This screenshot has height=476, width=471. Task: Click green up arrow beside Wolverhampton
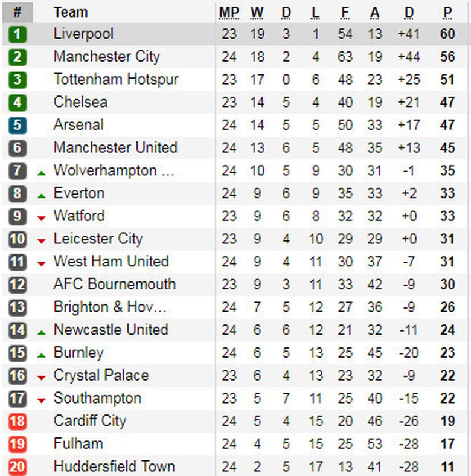[x=41, y=173]
